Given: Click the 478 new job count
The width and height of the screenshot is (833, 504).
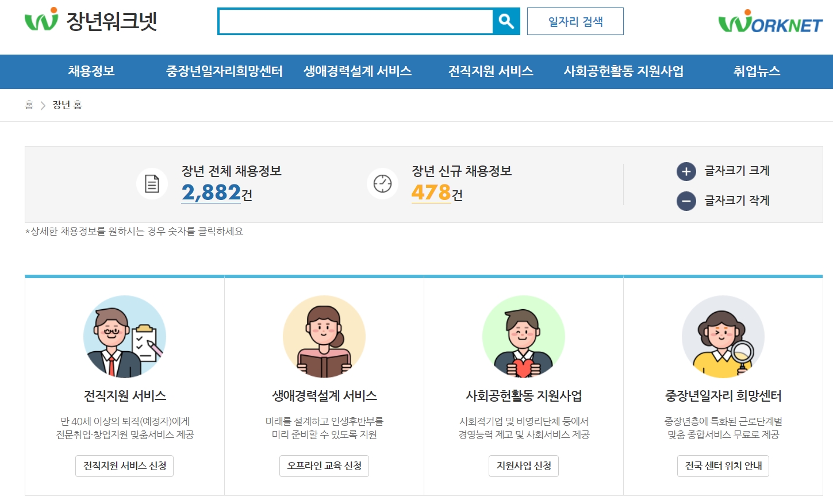Looking at the screenshot, I should [x=431, y=193].
